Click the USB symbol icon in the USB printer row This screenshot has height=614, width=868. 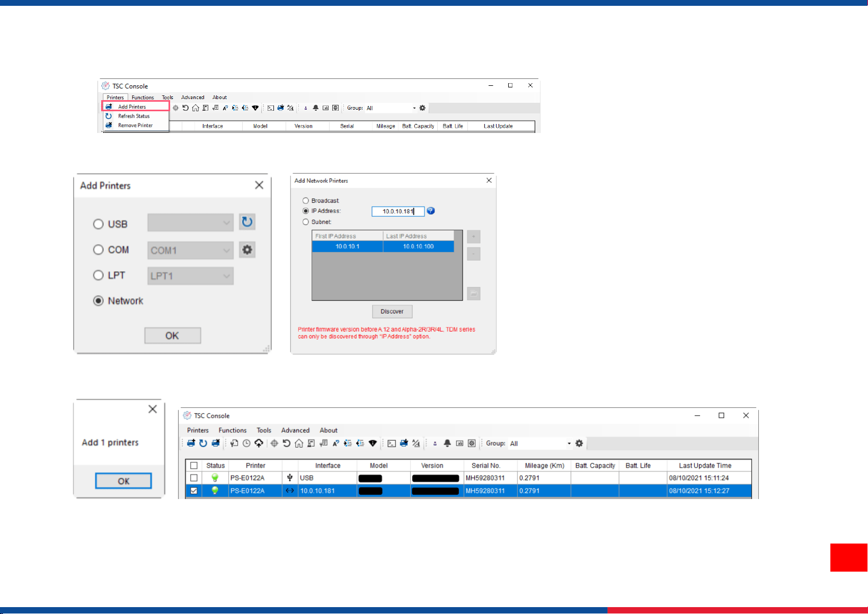(290, 478)
